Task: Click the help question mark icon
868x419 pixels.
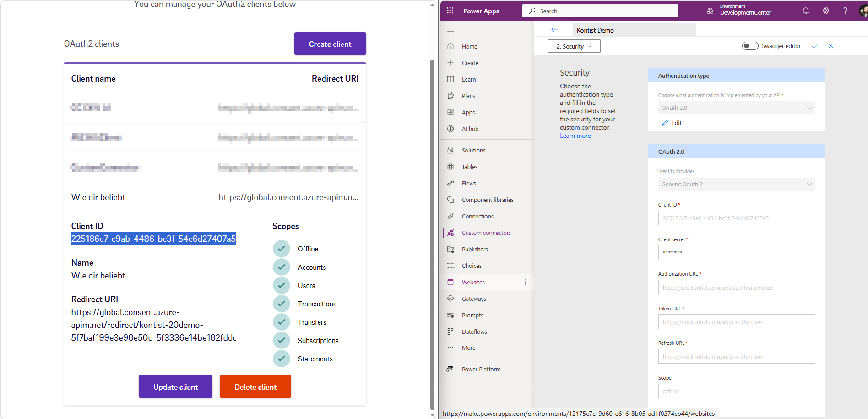Action: tap(845, 11)
